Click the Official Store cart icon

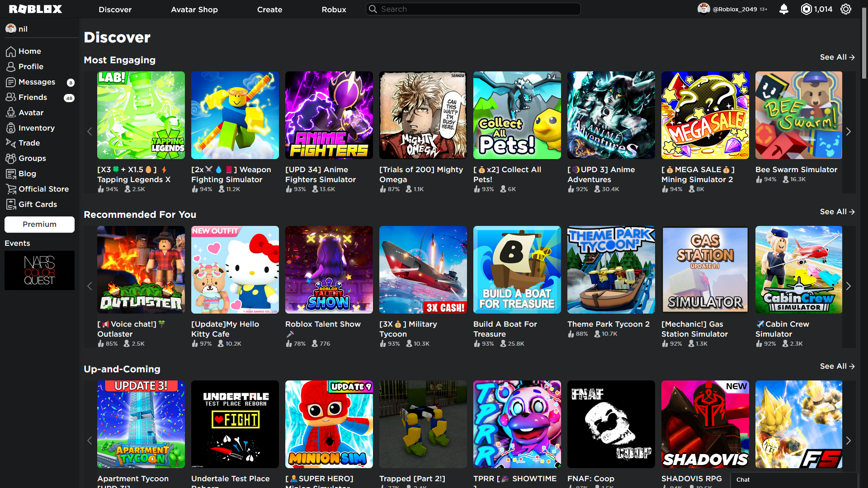pos(11,189)
